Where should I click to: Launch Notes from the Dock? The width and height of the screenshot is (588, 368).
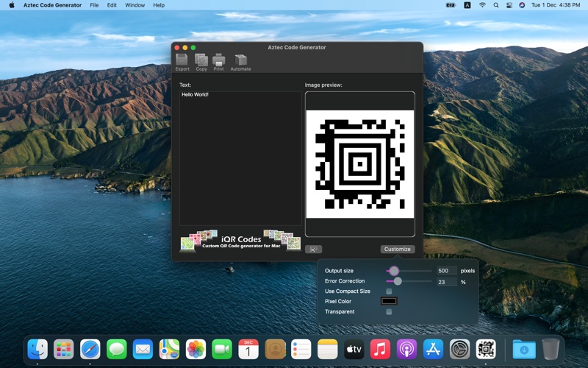[327, 350]
